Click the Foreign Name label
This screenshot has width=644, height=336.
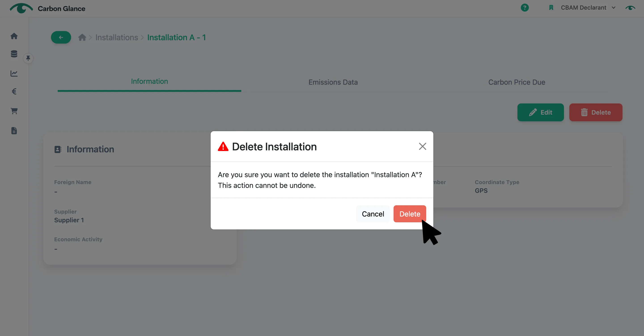coord(73,182)
